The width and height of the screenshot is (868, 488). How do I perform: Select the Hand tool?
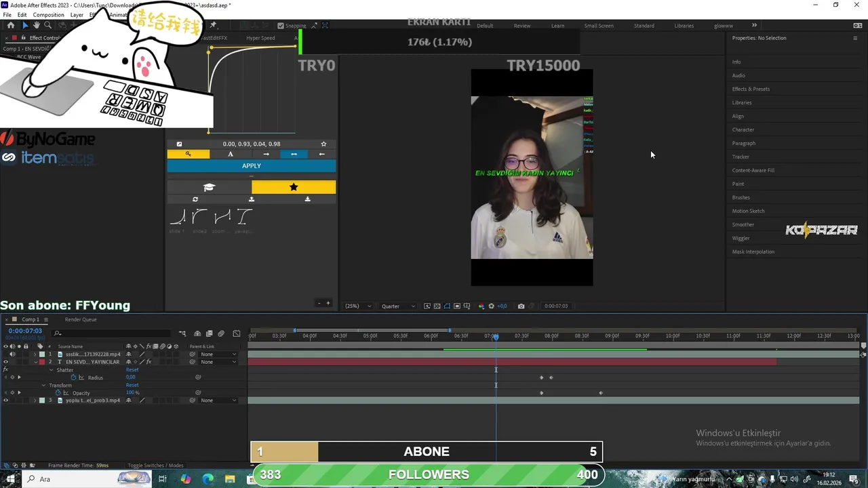pos(37,25)
